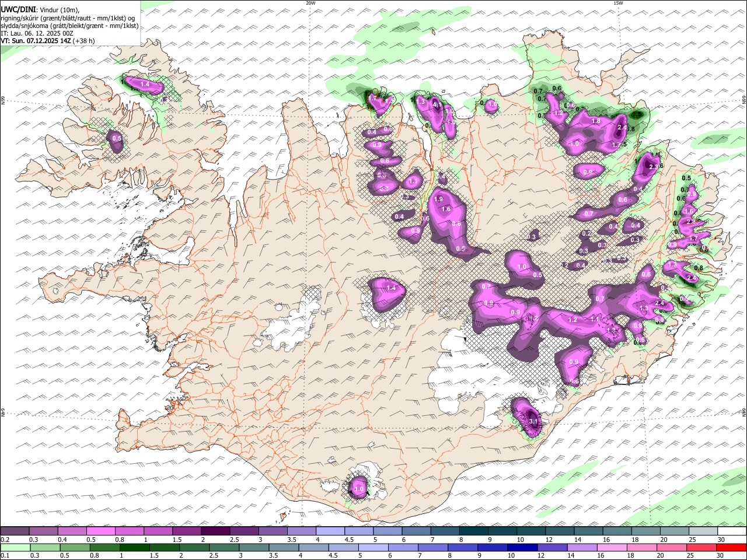
Task: Click the '1.5' label in the bottom rain scale
Action: click(154, 555)
